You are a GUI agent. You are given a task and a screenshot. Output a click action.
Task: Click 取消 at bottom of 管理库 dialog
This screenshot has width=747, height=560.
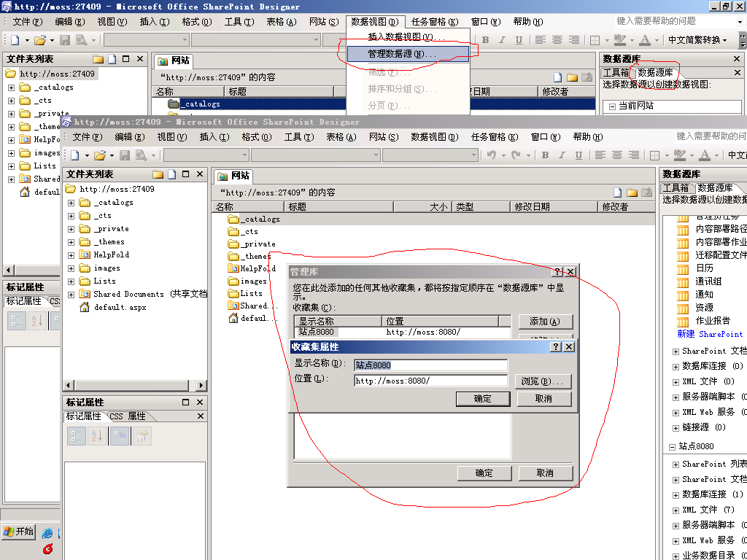pos(545,472)
